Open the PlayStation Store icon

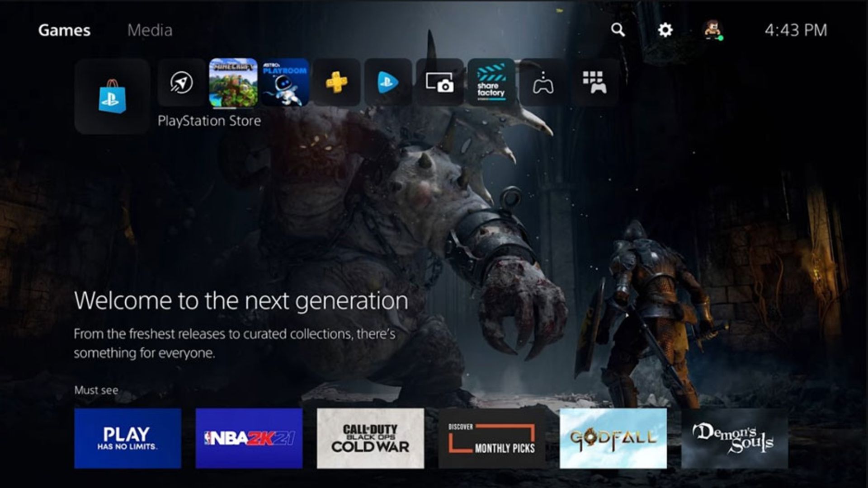point(112,96)
